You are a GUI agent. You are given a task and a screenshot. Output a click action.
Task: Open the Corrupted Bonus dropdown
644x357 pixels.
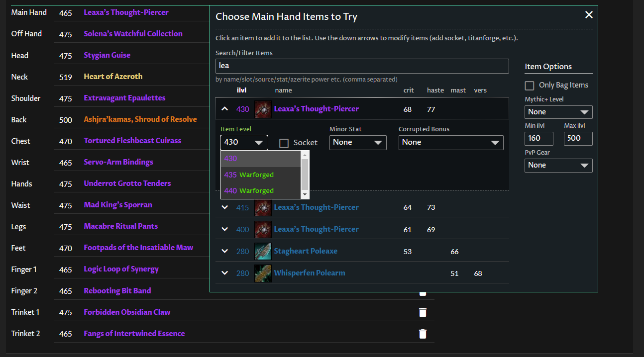point(451,142)
